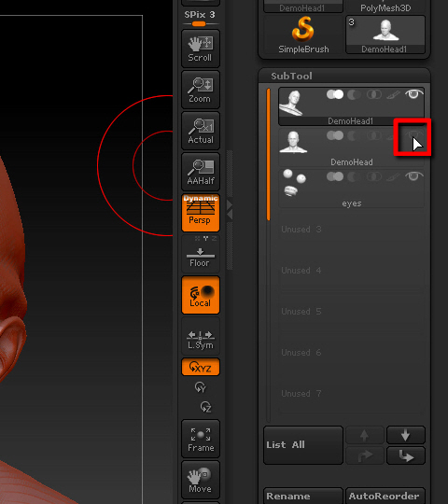Screen dimensions: 448x504
Task: Click the AutoReorder button
Action: click(x=385, y=496)
